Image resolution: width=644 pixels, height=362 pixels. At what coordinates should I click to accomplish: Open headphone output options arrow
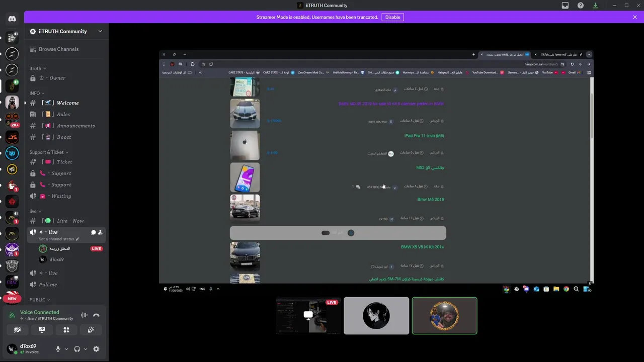pyautogui.click(x=85, y=349)
